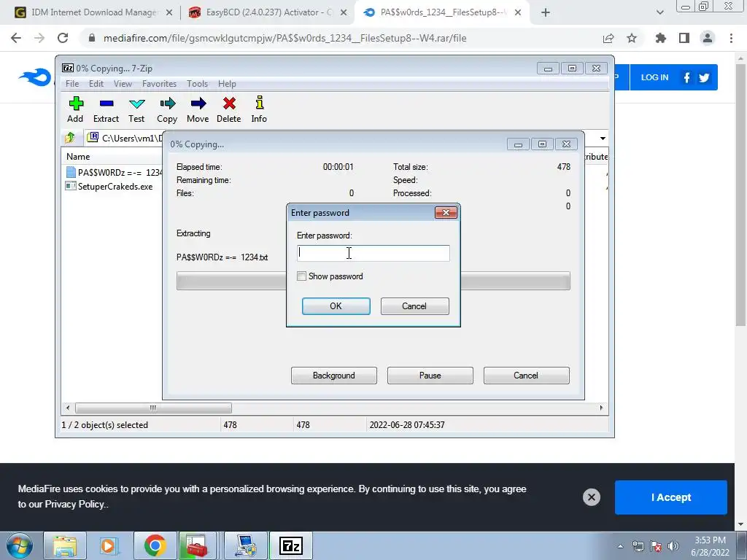Click the 7-Zip taskbar icon
This screenshot has height=560, width=747.
click(291, 545)
